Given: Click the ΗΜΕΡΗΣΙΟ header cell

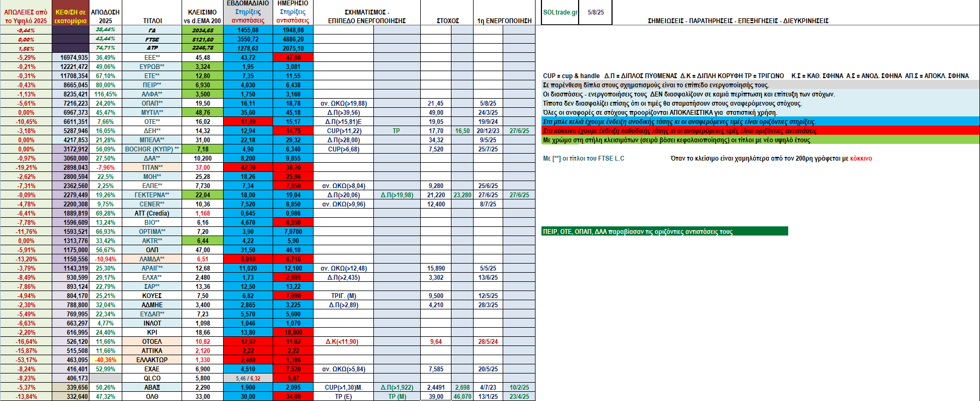Looking at the screenshot, I should click(x=293, y=12).
